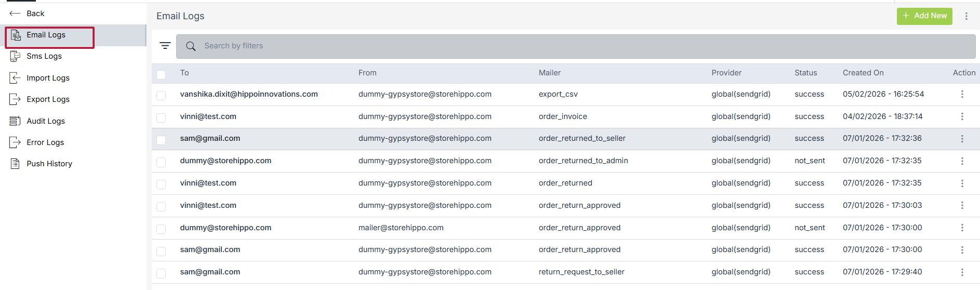The width and height of the screenshot is (980, 290).
Task: Select the Email Logs menu item
Action: click(46, 35)
